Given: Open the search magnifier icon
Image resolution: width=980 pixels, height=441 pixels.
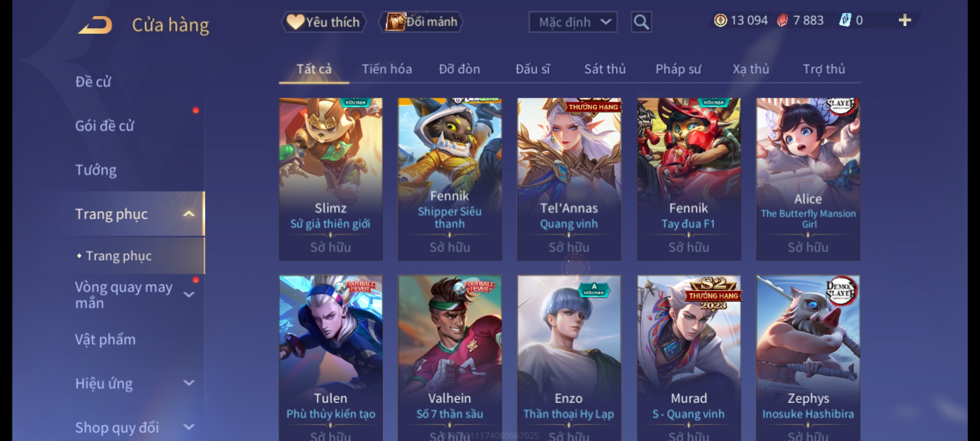Looking at the screenshot, I should [x=641, y=22].
